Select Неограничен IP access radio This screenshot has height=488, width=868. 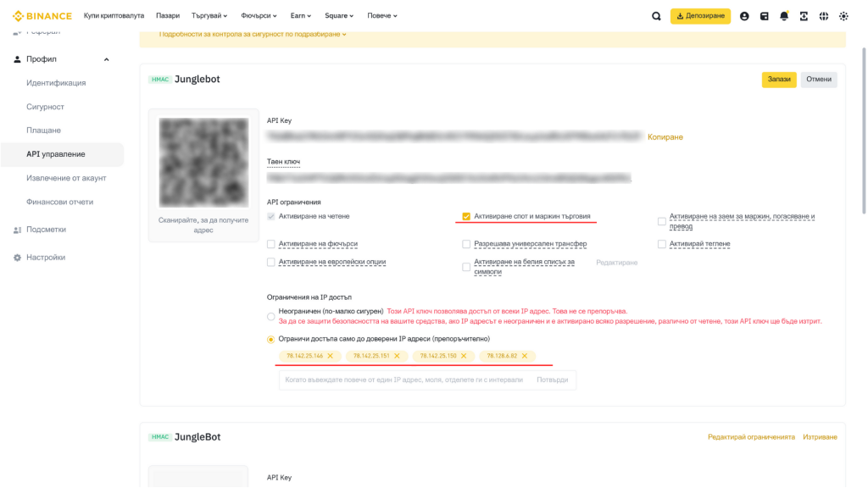270,317
